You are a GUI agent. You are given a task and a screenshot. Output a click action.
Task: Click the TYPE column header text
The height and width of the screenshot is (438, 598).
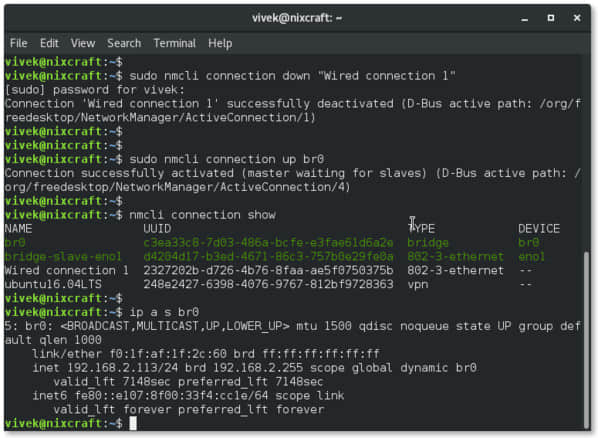(421, 229)
